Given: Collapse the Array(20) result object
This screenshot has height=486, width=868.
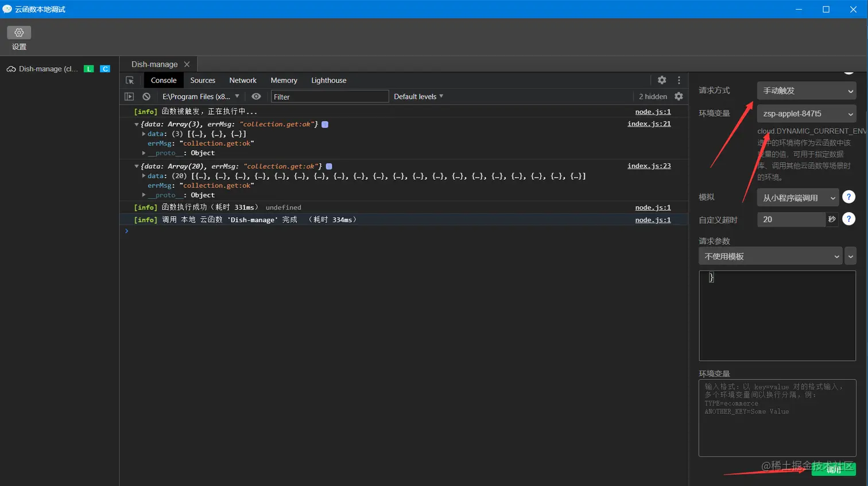Looking at the screenshot, I should (x=137, y=166).
